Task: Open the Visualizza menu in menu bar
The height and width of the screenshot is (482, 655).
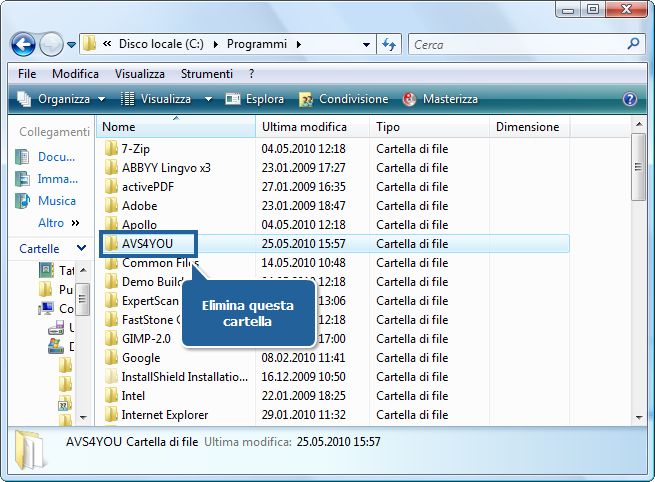Action: tap(140, 74)
